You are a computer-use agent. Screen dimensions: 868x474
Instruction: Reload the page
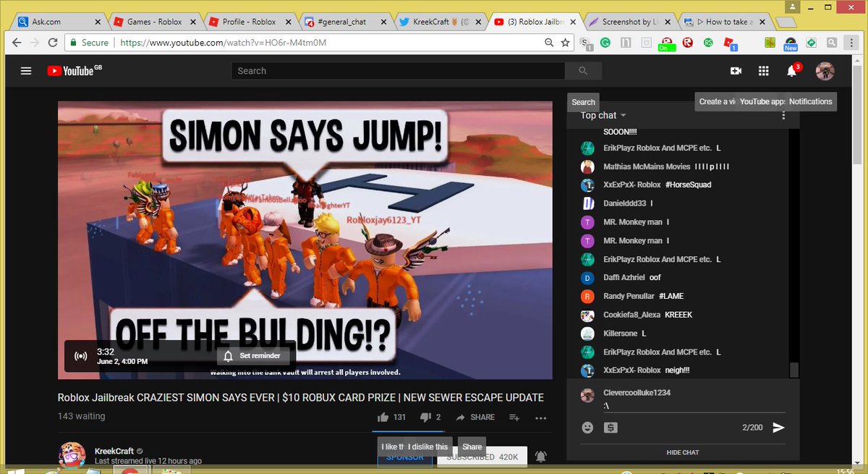coord(54,43)
